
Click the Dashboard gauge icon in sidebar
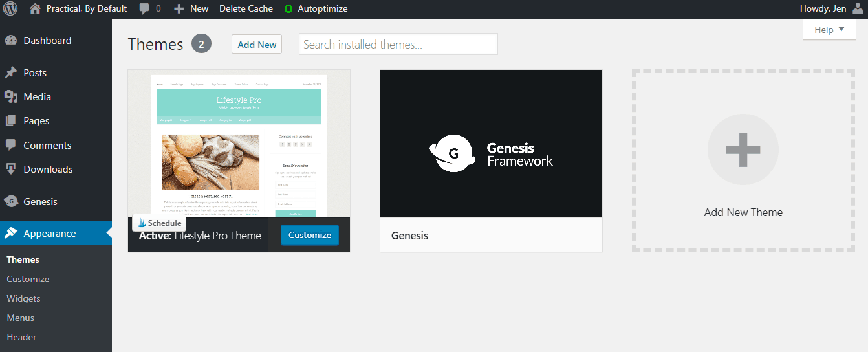[x=11, y=40]
